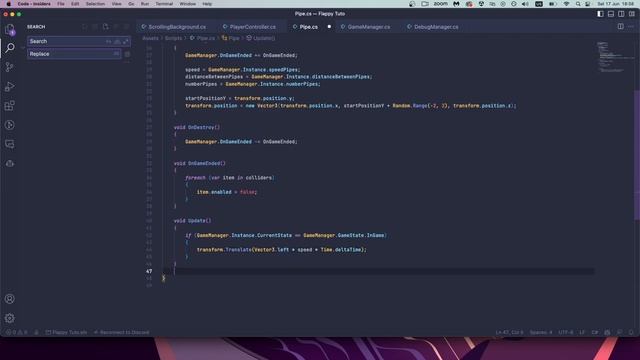Click the sixth activity bar icon, below Extensions
This screenshot has height=360, width=640.
coord(10,125)
